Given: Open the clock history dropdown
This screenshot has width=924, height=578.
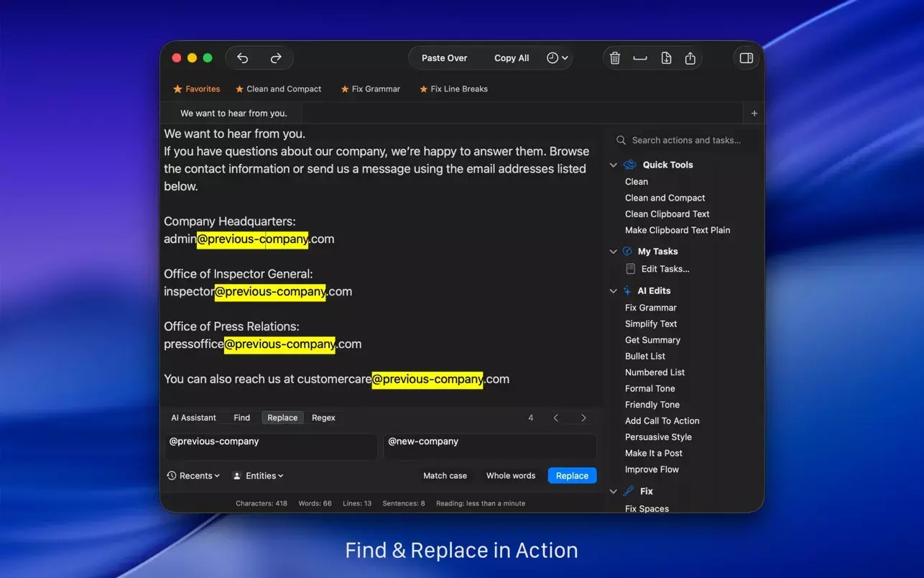Looking at the screenshot, I should [557, 58].
